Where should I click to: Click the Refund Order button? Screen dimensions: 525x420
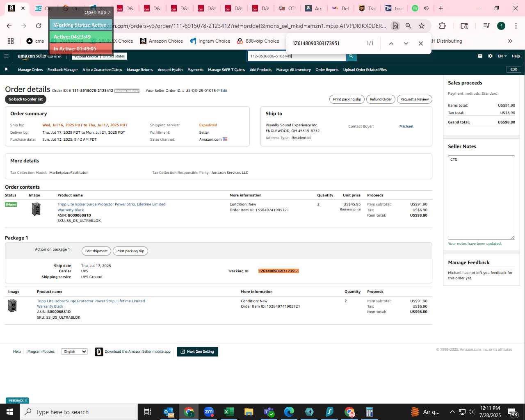tap(381, 99)
